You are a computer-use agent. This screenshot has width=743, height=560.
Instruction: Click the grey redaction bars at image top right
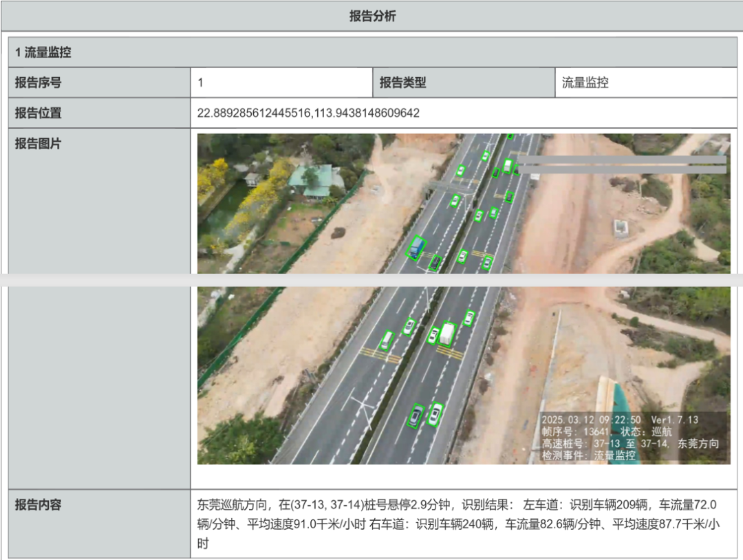(621, 164)
